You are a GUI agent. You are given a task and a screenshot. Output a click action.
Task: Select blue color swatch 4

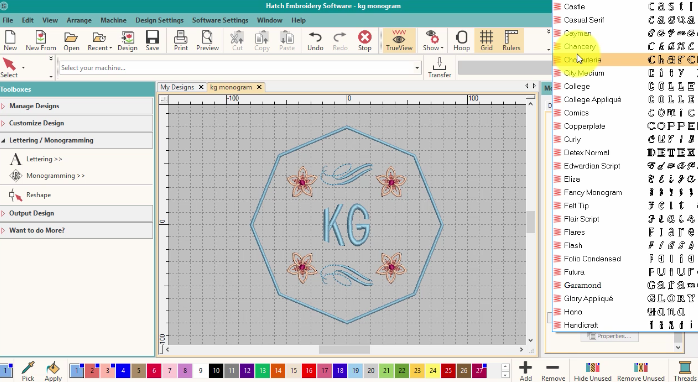tap(123, 370)
